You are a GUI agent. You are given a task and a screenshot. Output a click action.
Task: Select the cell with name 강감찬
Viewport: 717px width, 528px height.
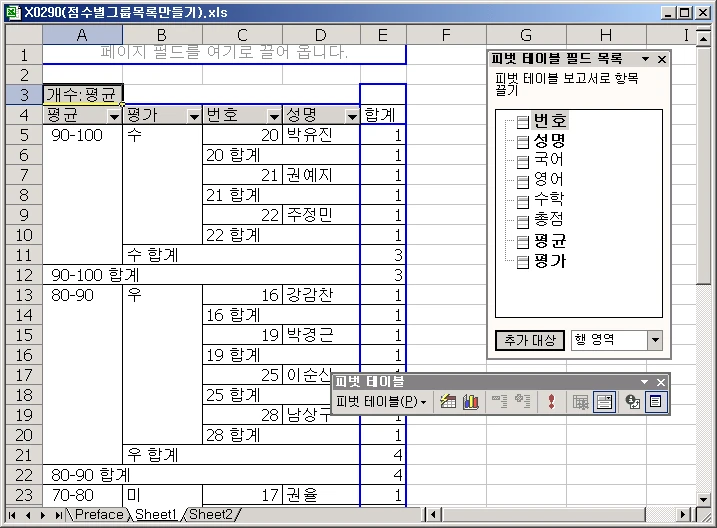point(321,295)
